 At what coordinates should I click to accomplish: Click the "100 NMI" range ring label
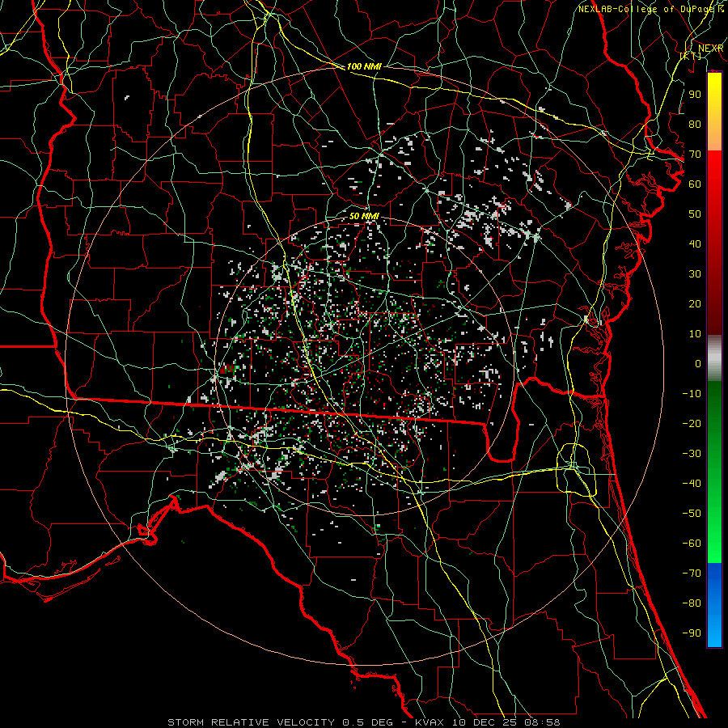364,66
